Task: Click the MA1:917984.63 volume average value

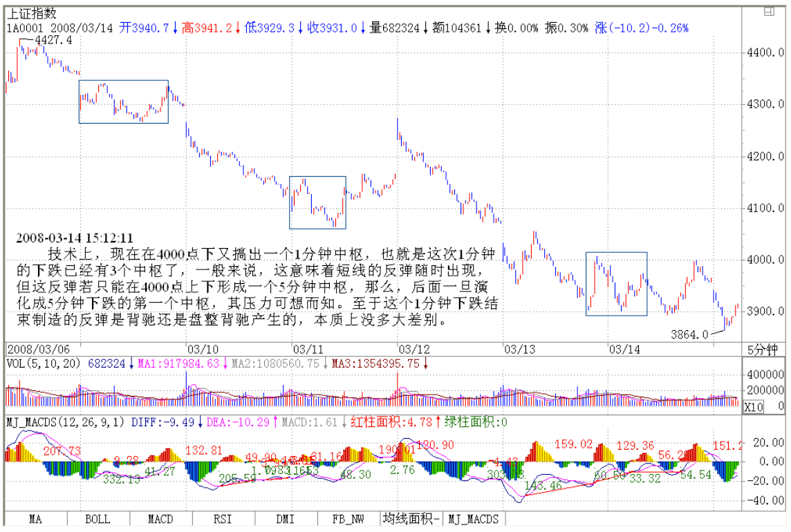Action: coord(178,363)
